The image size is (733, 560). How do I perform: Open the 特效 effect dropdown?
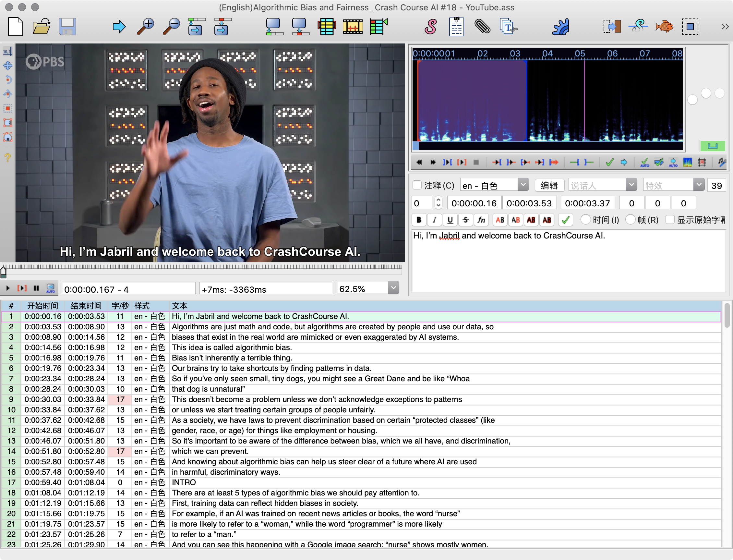(699, 185)
